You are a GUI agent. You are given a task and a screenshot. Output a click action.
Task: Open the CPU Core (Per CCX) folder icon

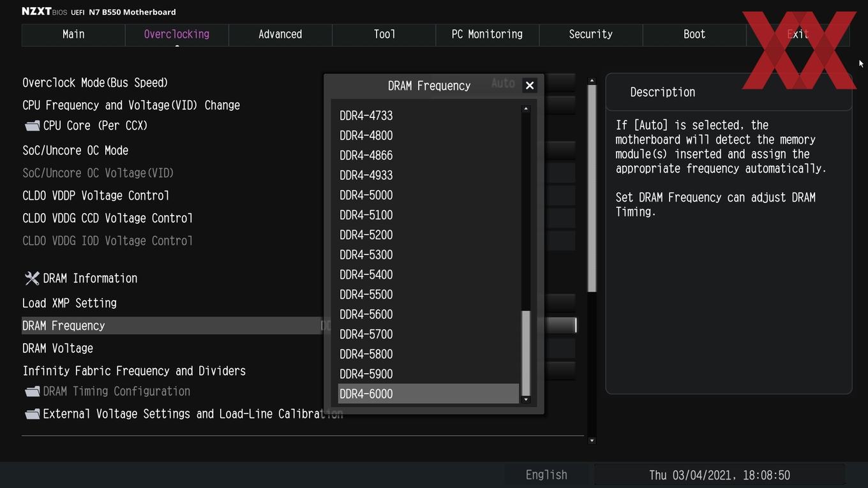(x=32, y=126)
